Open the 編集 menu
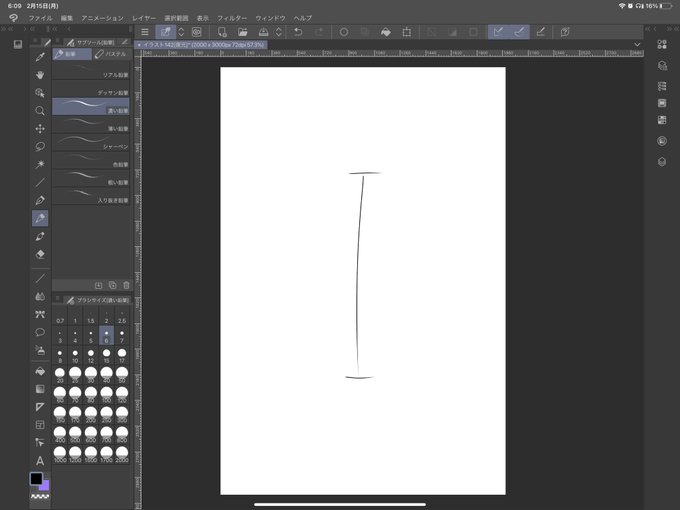 [x=67, y=18]
